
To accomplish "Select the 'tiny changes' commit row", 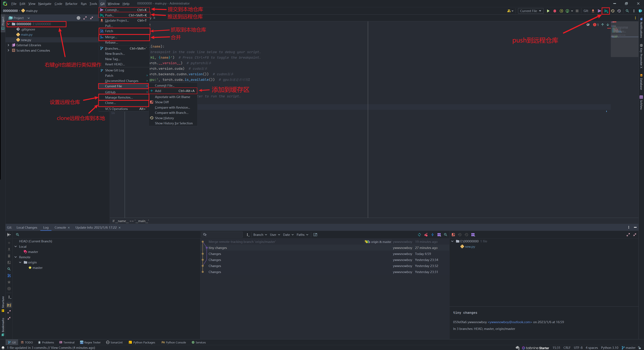I will [325, 248].
